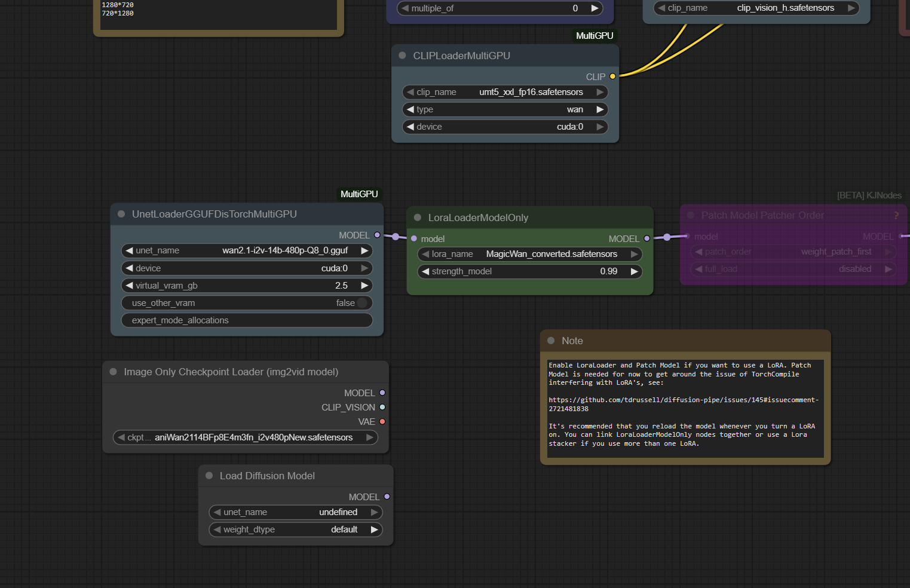This screenshot has width=910, height=588.
Task: Click MODEL output socket on LoraLoaderModelOnly
Action: [647, 238]
